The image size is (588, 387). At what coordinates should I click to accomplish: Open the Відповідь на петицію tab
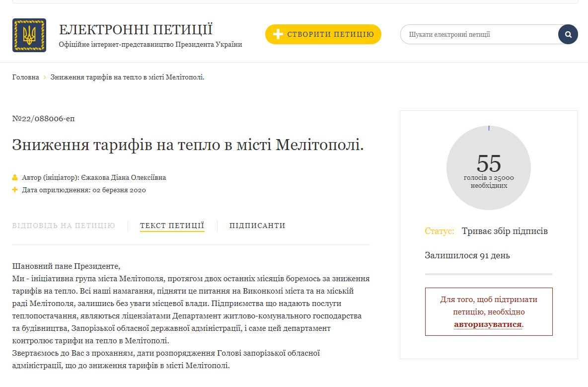coord(64,226)
